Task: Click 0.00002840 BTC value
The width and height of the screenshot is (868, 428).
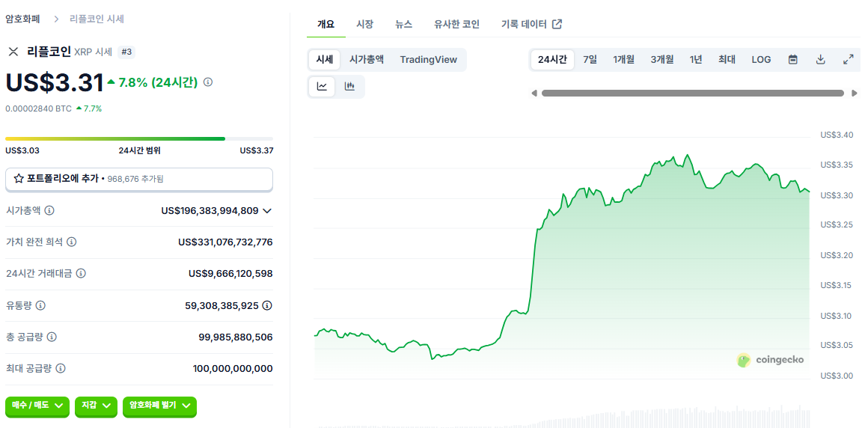Action: click(x=38, y=108)
